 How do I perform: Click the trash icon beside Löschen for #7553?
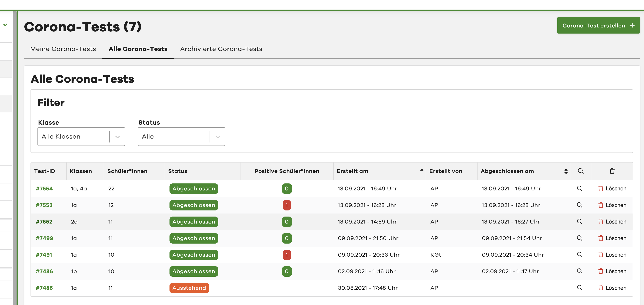(x=601, y=205)
